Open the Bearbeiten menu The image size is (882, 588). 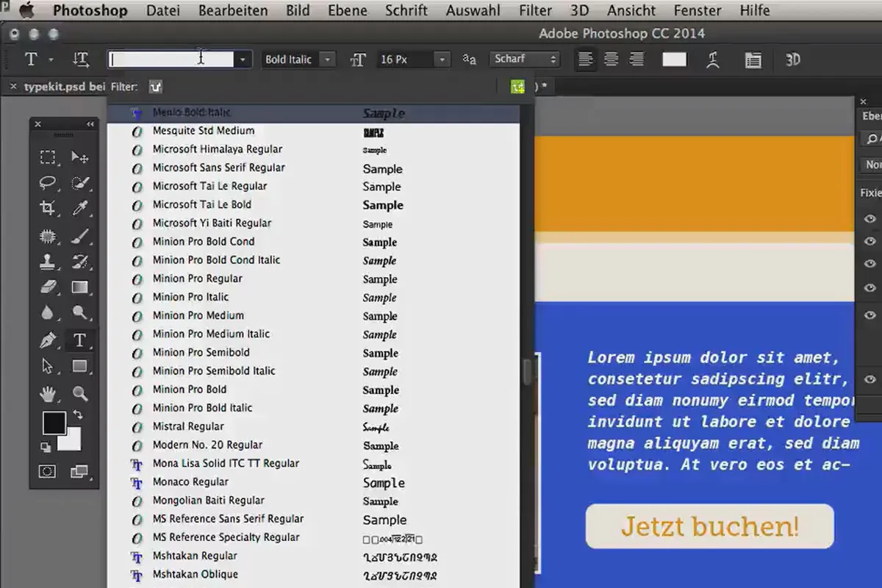(x=233, y=10)
